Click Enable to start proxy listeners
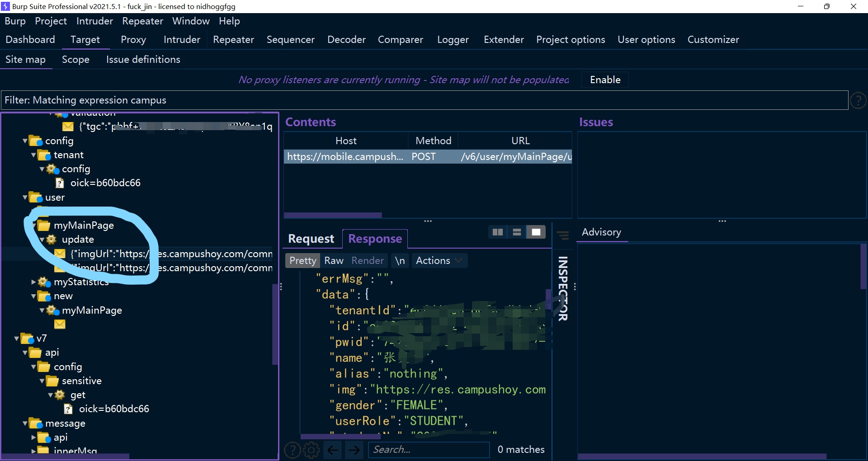Viewport: 868px width, 461px height. click(x=604, y=80)
